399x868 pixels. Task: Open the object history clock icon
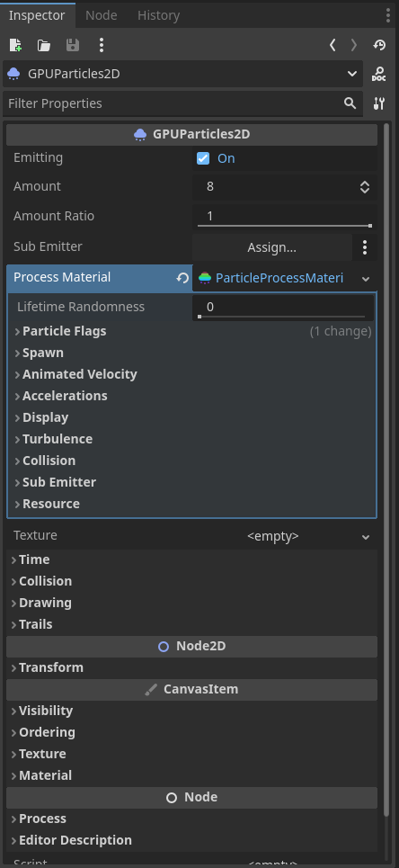(x=379, y=45)
